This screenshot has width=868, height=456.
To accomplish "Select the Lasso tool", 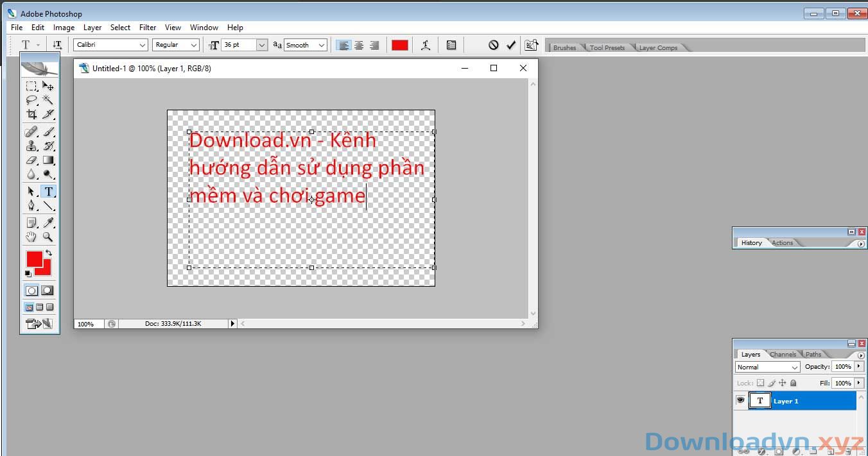I will (31, 100).
